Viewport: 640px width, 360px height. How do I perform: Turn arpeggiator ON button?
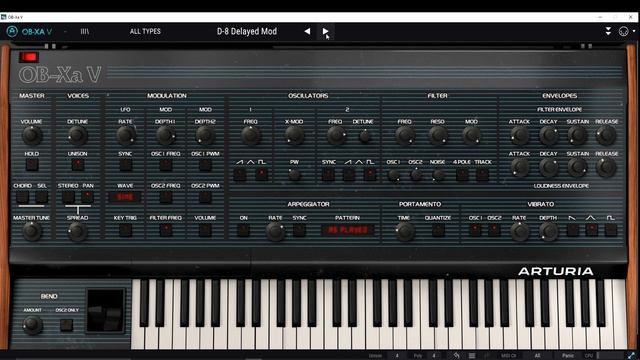click(243, 230)
